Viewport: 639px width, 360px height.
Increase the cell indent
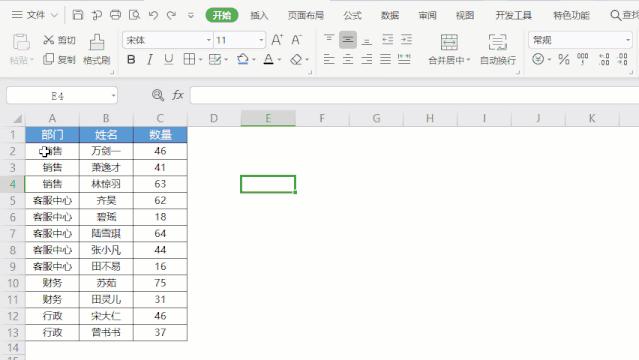coord(406,40)
